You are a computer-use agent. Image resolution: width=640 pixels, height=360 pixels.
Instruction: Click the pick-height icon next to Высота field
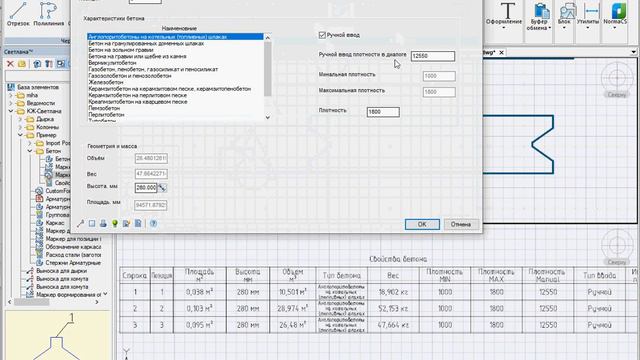(162, 188)
